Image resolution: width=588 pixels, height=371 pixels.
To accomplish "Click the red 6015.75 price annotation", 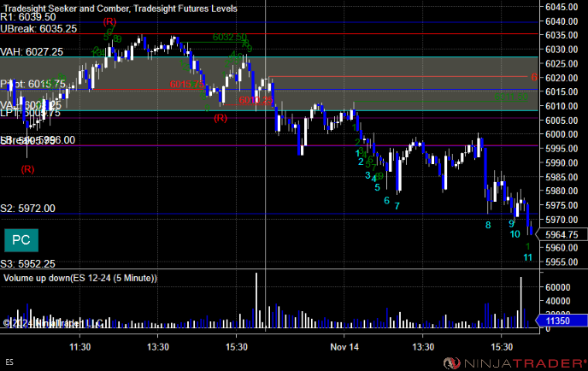I will (x=187, y=85).
